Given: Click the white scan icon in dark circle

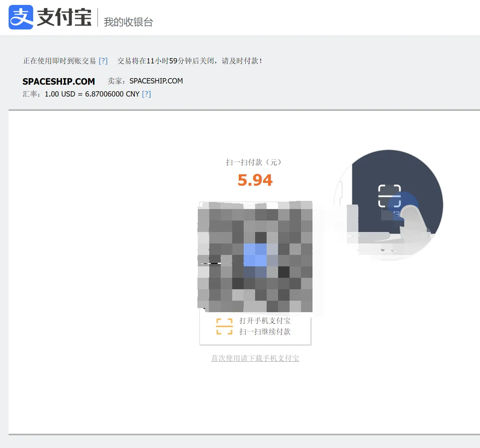Looking at the screenshot, I should pos(389,196).
